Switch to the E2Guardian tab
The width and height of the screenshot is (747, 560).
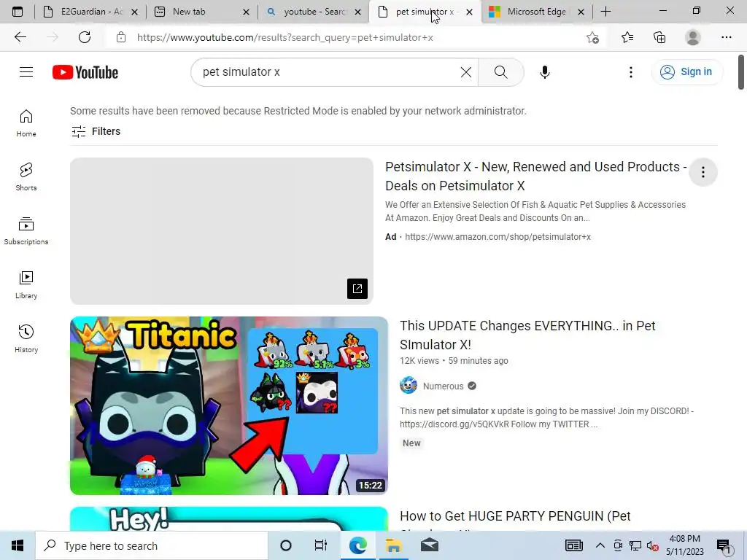[90, 12]
